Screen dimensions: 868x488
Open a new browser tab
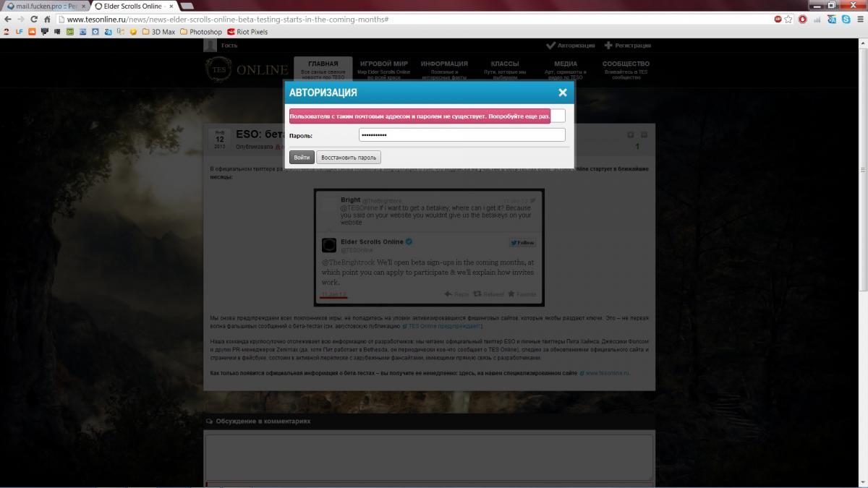187,7
